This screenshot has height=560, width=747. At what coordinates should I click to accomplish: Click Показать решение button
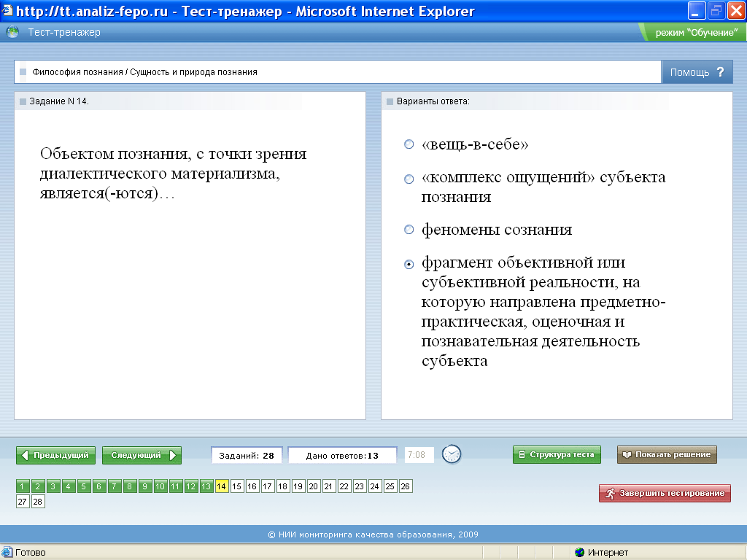pos(667,455)
